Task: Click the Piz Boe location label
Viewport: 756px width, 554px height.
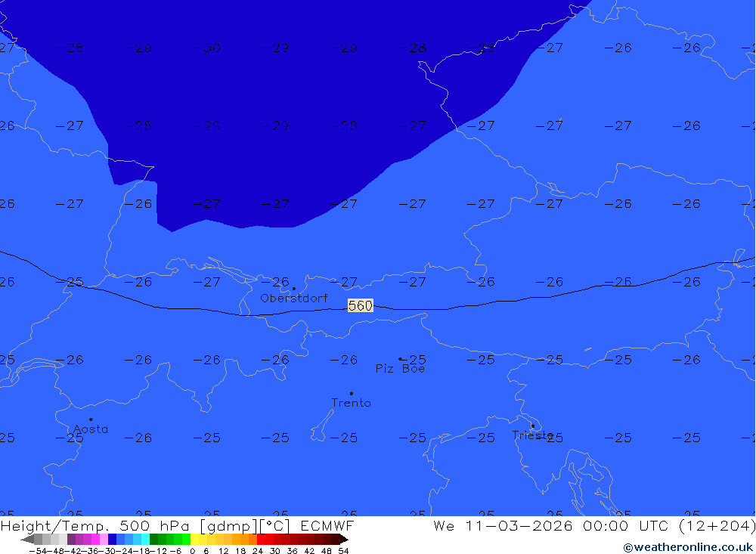Action: pos(400,369)
